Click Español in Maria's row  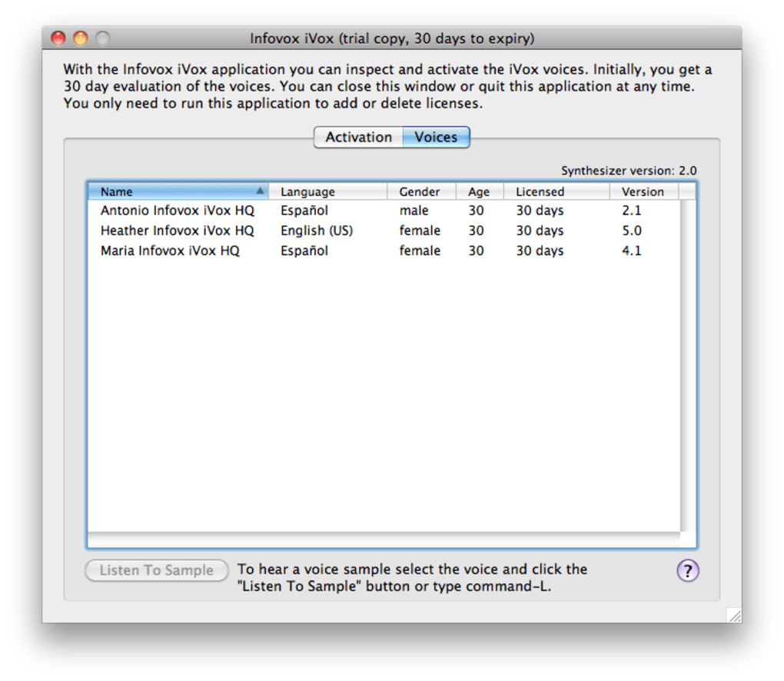[x=304, y=251]
